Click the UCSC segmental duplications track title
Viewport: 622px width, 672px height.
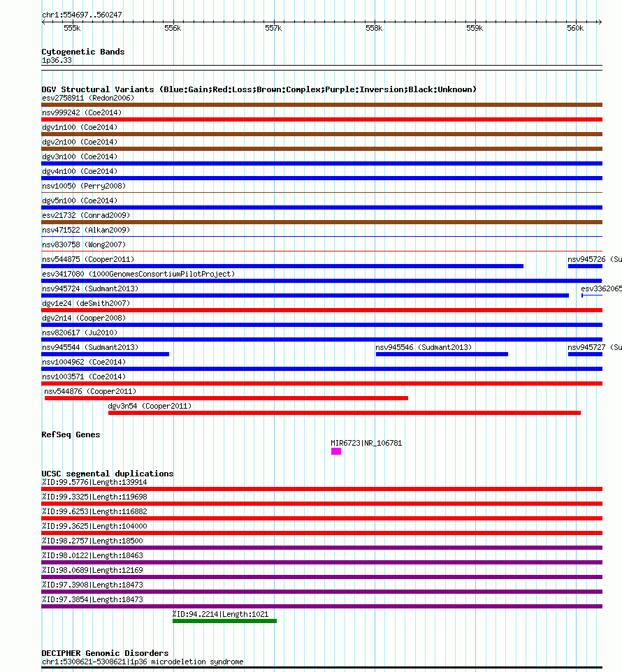(108, 474)
